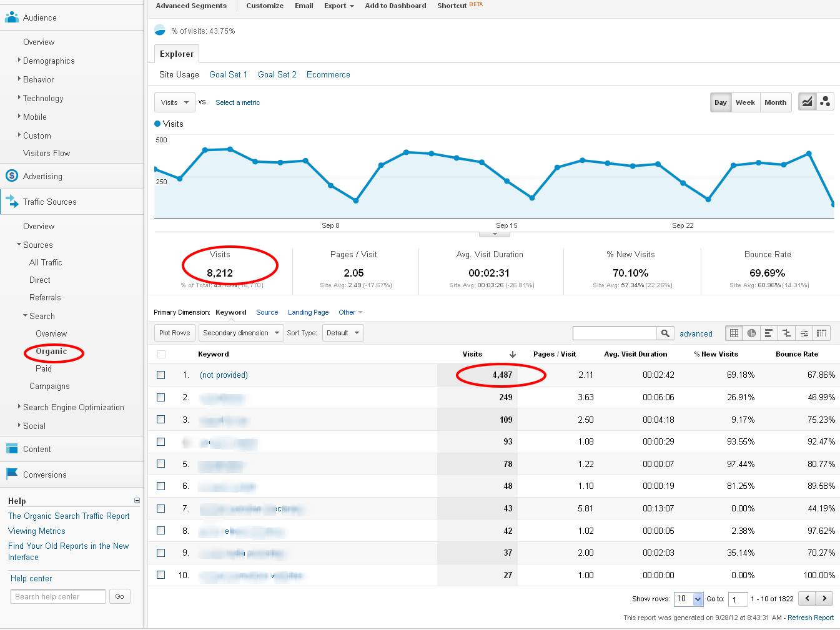This screenshot has width=840, height=630.
Task: Open the Export menu
Action: 338,6
